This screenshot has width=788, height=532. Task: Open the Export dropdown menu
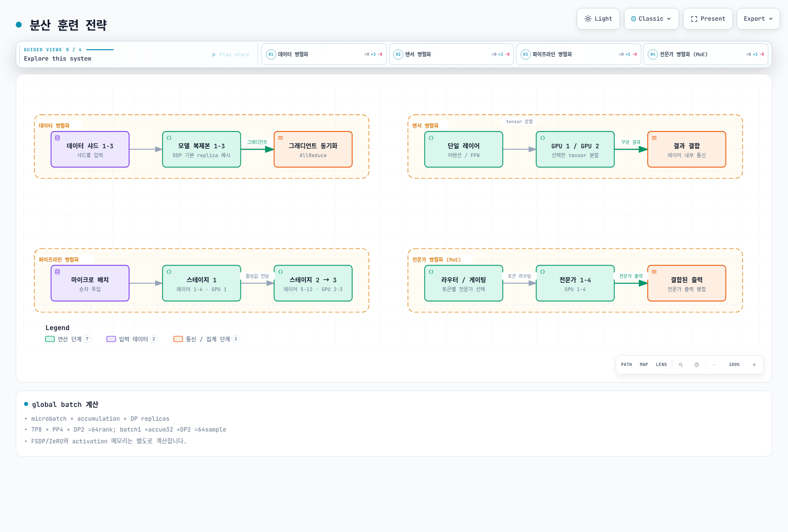pyautogui.click(x=758, y=19)
